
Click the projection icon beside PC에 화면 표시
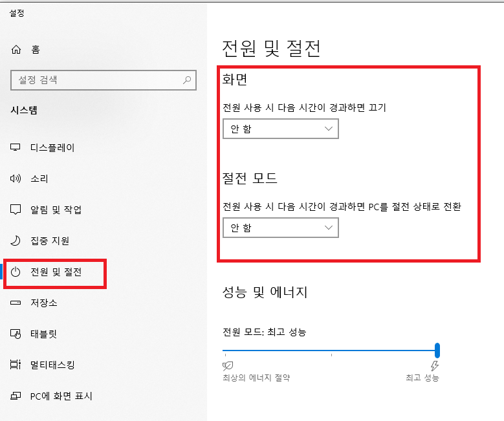point(16,396)
